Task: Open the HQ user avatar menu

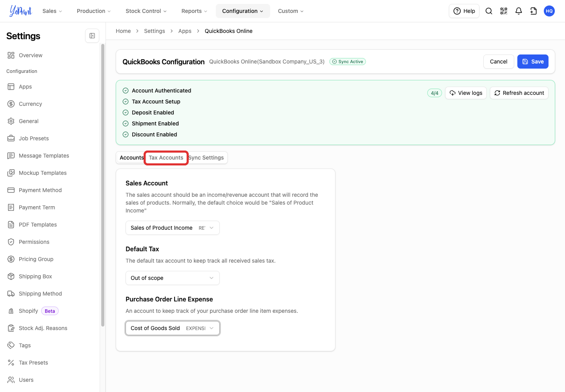Action: pyautogui.click(x=549, y=11)
